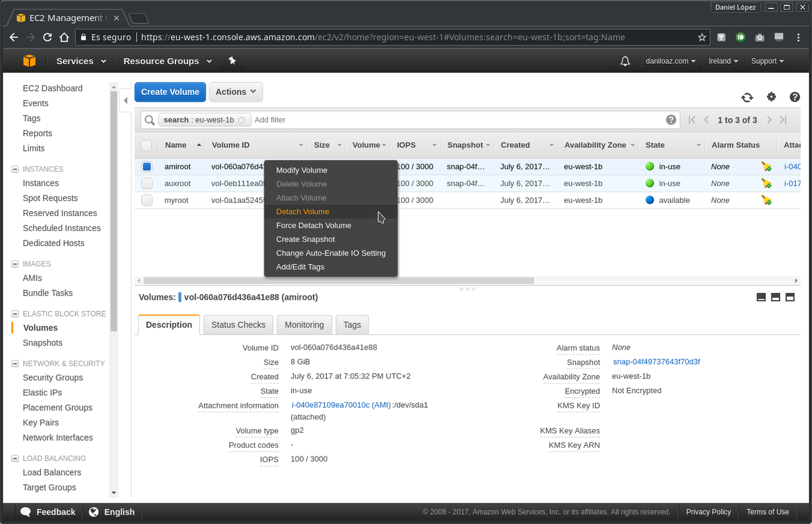Select all volumes using the header checkbox
The image size is (812, 524).
pos(146,145)
